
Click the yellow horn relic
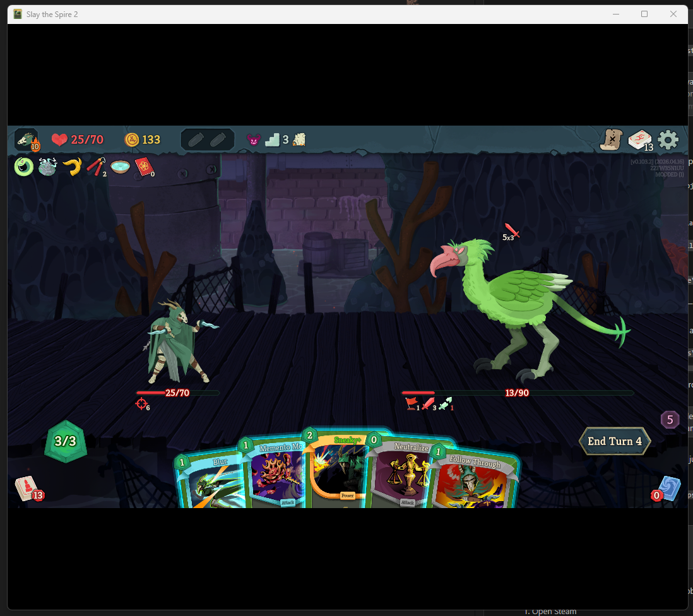point(72,167)
